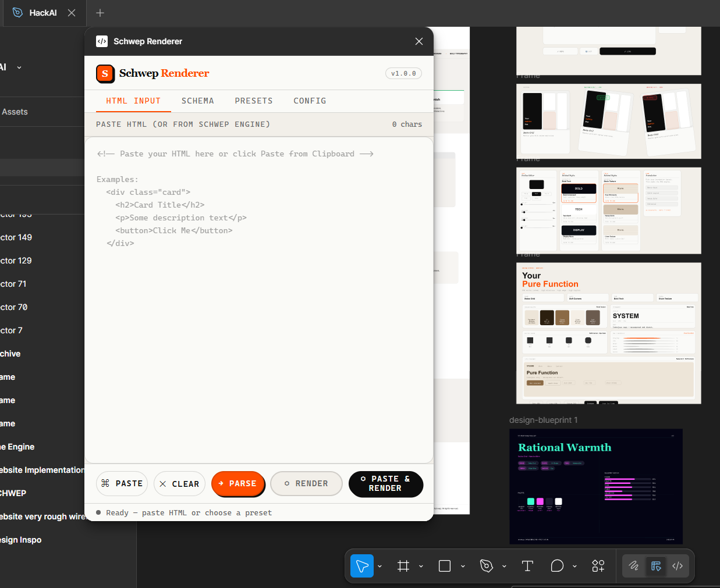Click the PASTE button
The width and height of the screenshot is (720, 588).
pyautogui.click(x=122, y=483)
